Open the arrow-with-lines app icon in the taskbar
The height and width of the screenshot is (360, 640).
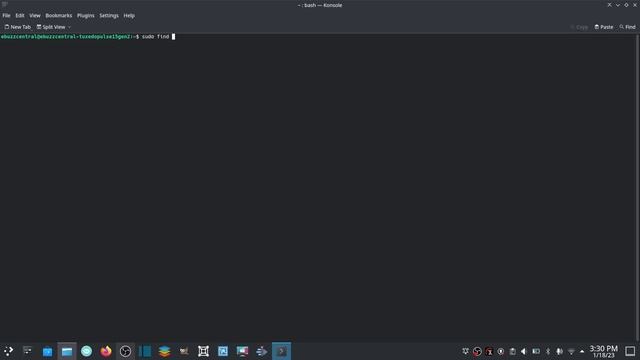(262, 351)
